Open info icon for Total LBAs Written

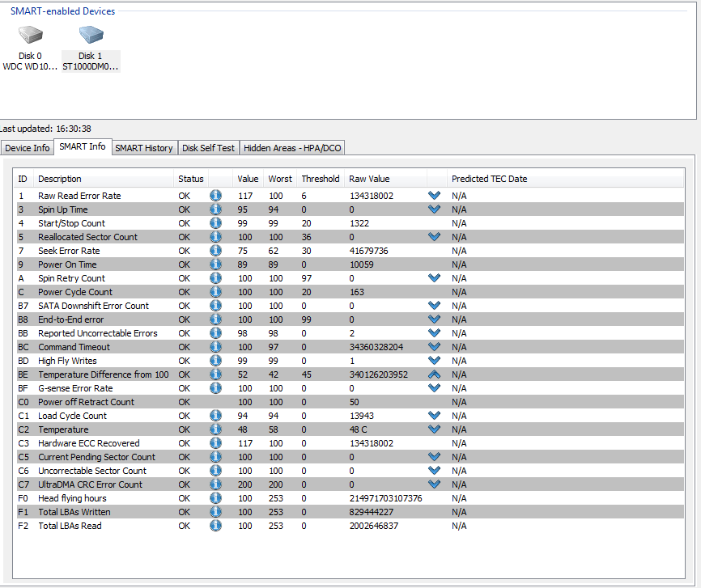coord(215,512)
